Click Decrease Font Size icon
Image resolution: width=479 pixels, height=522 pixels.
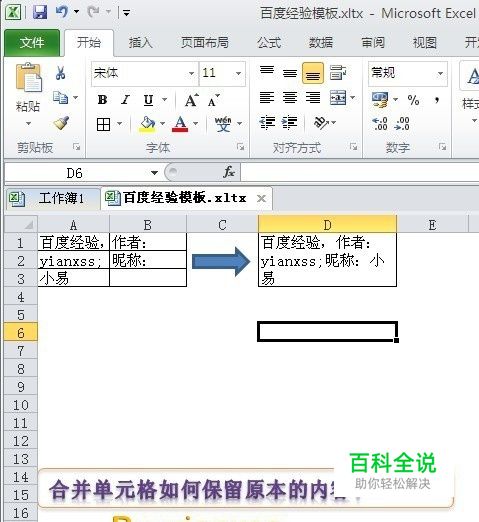coord(214,100)
